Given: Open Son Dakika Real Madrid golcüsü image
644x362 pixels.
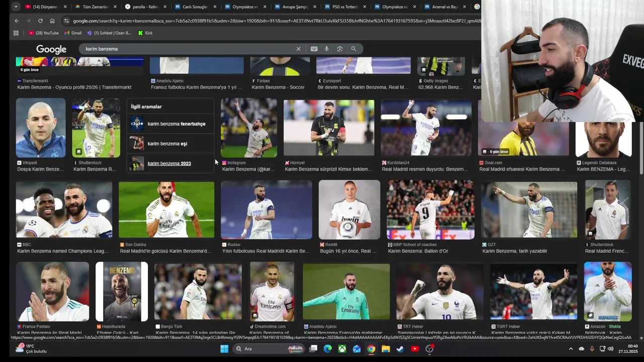Looking at the screenshot, I should coord(167,210).
